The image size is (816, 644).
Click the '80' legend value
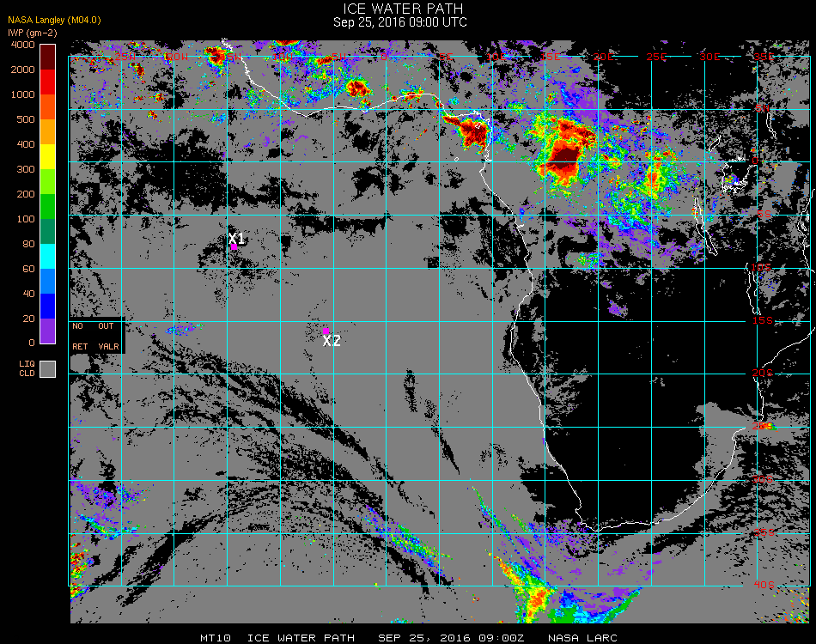[28, 245]
